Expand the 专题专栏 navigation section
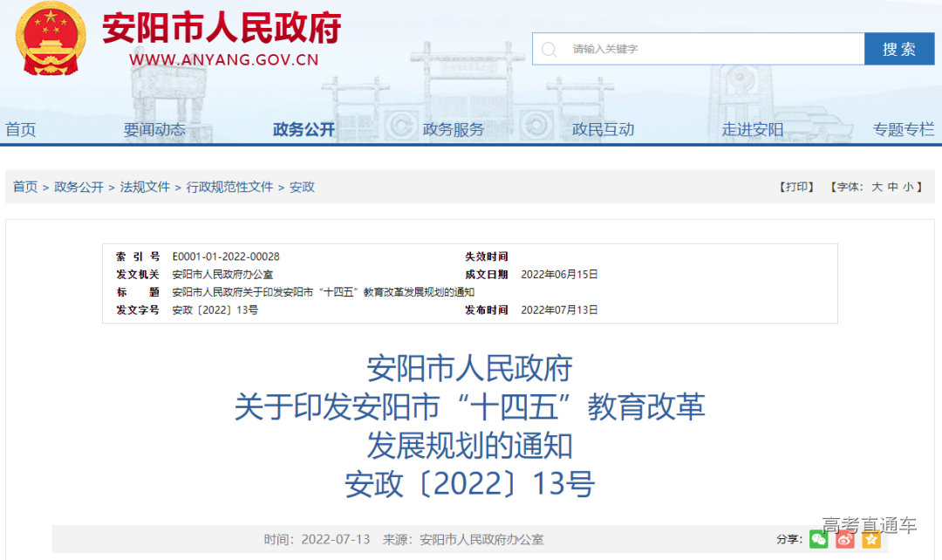The width and height of the screenshot is (942, 560). tap(904, 128)
